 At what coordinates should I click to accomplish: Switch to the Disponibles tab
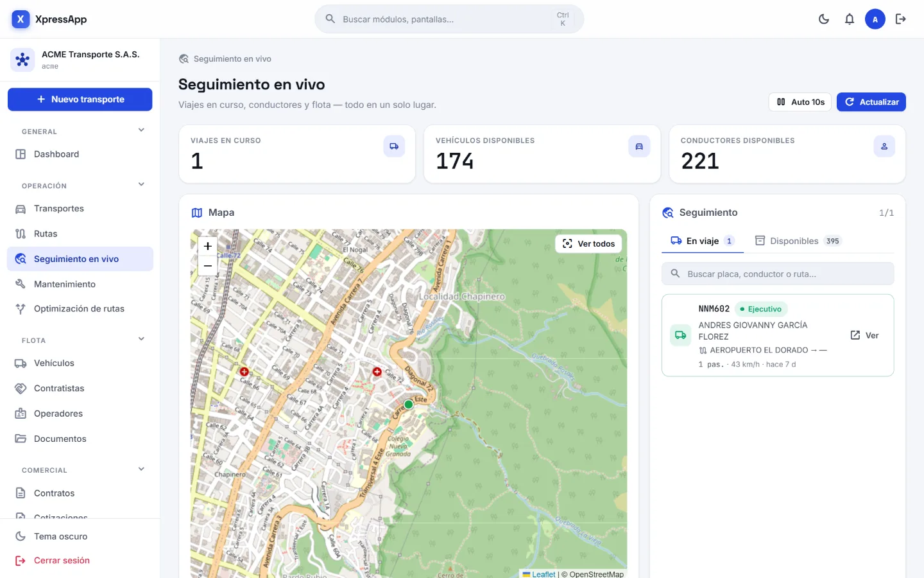pyautogui.click(x=798, y=241)
